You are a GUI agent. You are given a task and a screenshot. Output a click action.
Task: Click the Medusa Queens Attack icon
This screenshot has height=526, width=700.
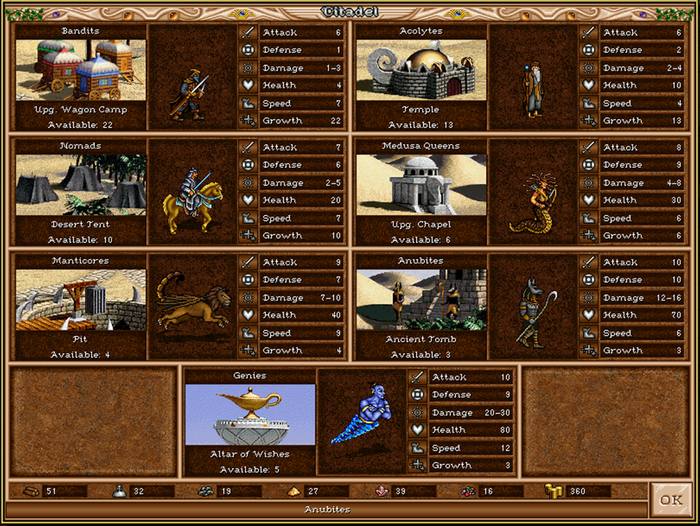click(588, 147)
